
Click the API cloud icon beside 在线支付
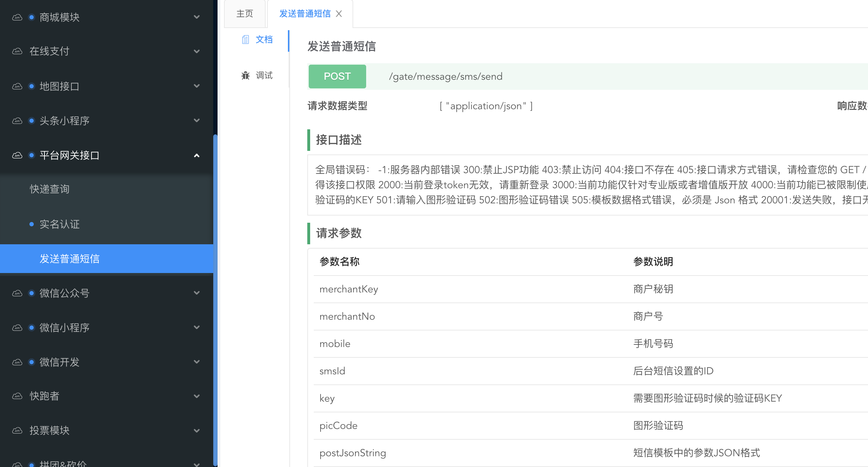17,51
